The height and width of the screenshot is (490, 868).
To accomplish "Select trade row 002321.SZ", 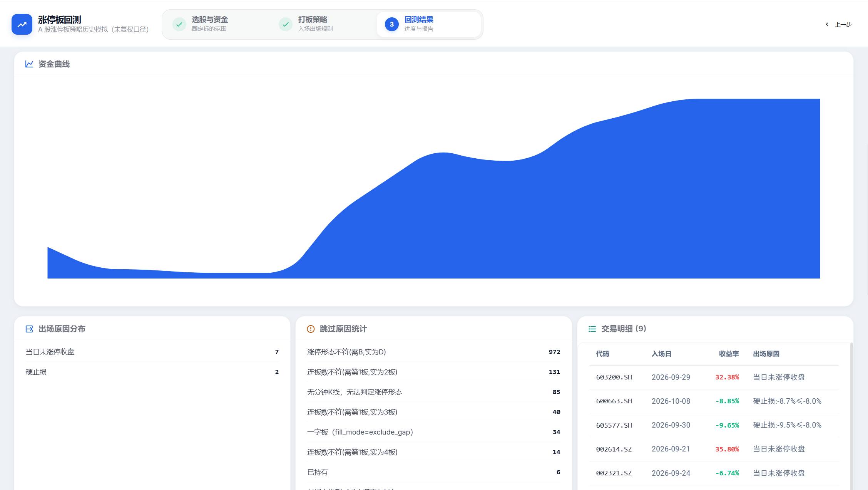I will coord(714,473).
